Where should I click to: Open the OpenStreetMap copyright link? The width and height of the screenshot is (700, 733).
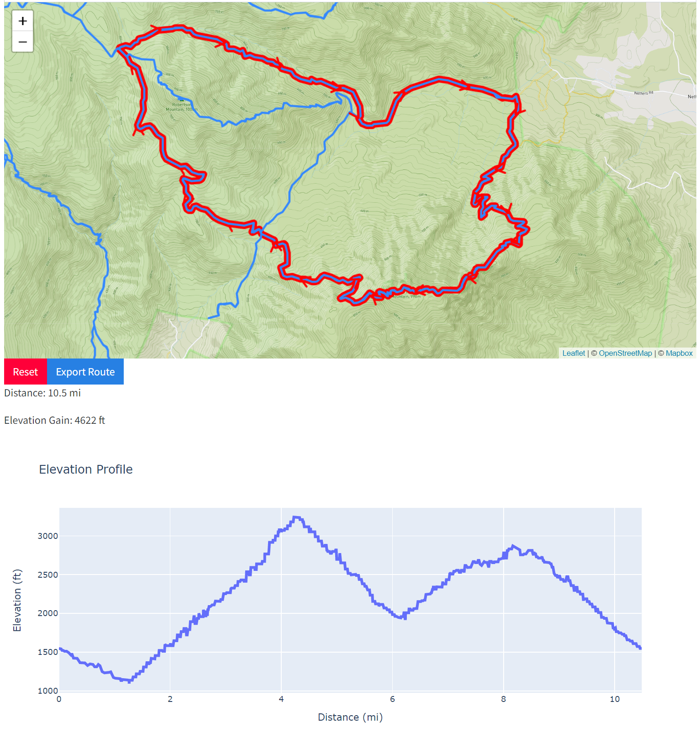point(625,353)
